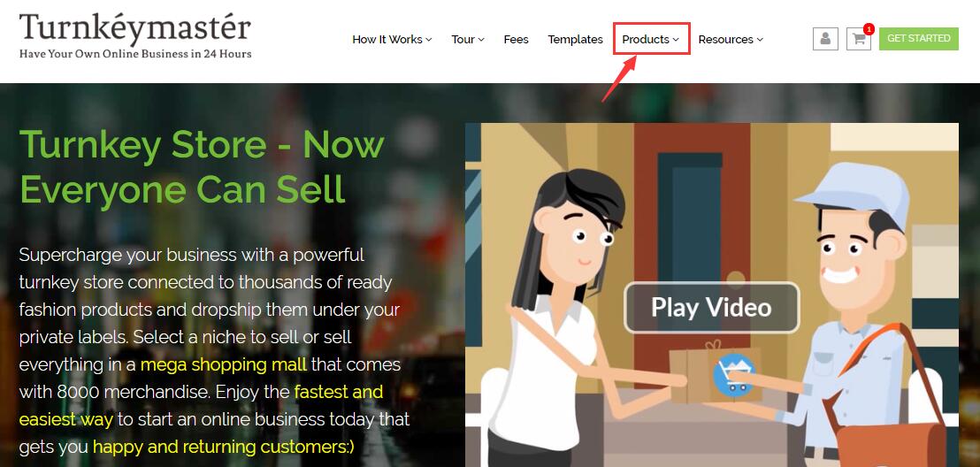Viewport: 980px width, 467px height.
Task: Open the shopping cart icon
Action: click(x=858, y=39)
